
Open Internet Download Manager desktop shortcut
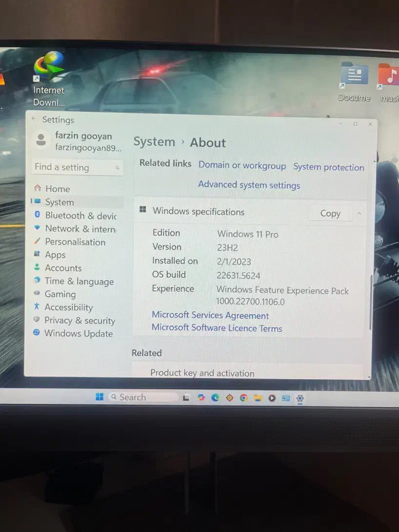tap(49, 79)
